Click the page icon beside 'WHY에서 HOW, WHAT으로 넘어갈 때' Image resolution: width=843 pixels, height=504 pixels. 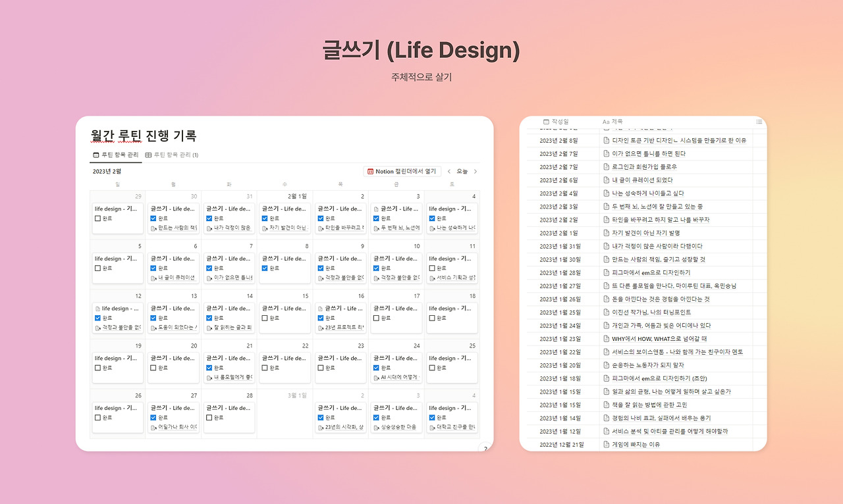(607, 339)
